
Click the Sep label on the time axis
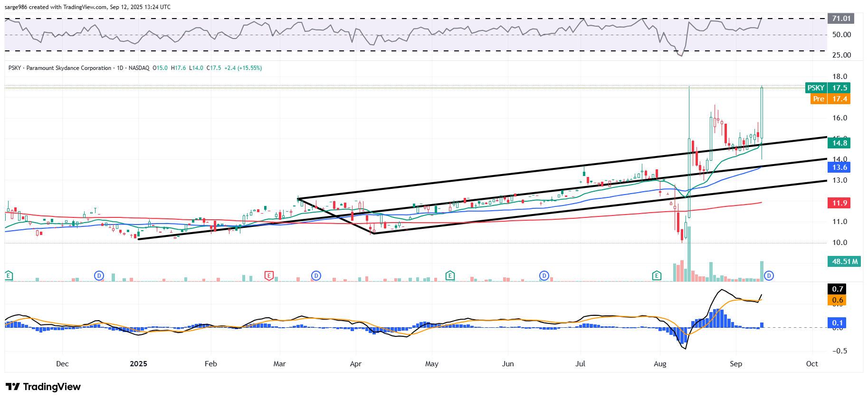tap(735, 364)
